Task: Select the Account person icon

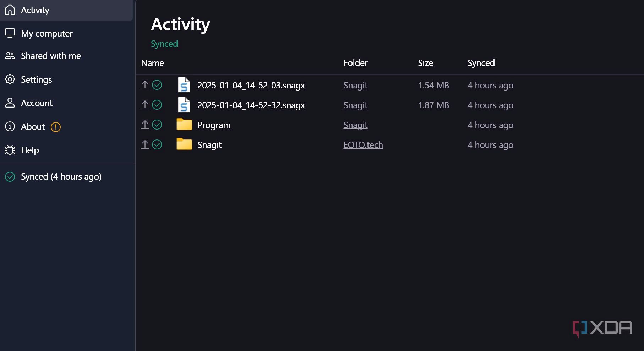Action: 10,103
